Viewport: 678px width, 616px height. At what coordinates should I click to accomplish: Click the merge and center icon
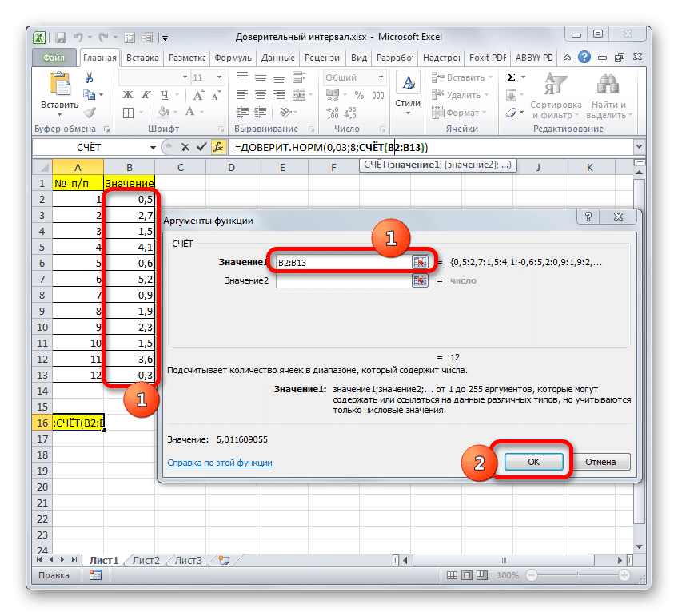coord(299,95)
